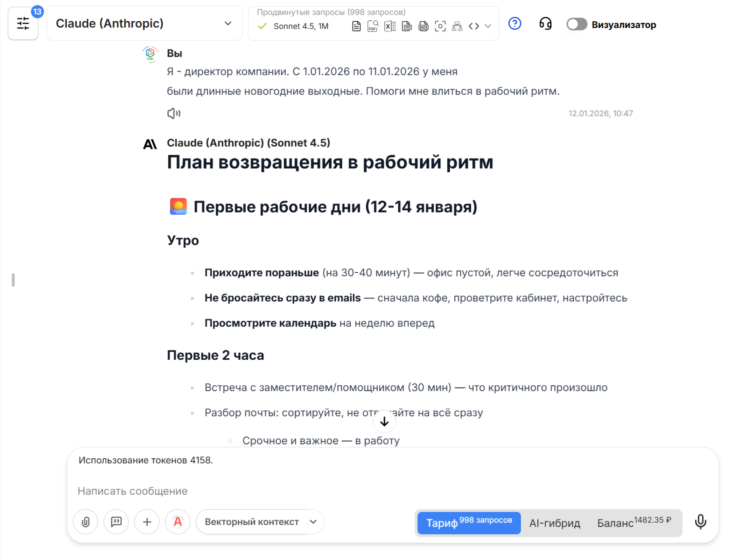Click the quote/comment bubble icon near message field
This screenshot has width=749, height=560.
[x=116, y=522]
